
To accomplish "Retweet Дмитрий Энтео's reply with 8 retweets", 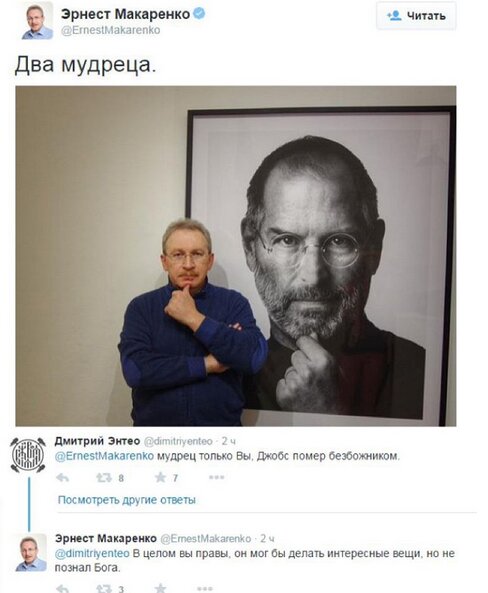I will click(110, 478).
